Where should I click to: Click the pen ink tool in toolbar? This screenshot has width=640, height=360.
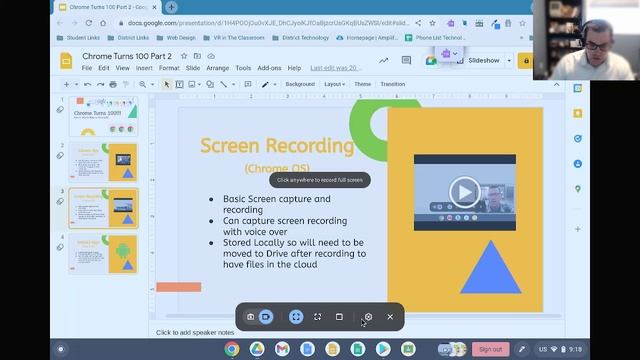(265, 84)
